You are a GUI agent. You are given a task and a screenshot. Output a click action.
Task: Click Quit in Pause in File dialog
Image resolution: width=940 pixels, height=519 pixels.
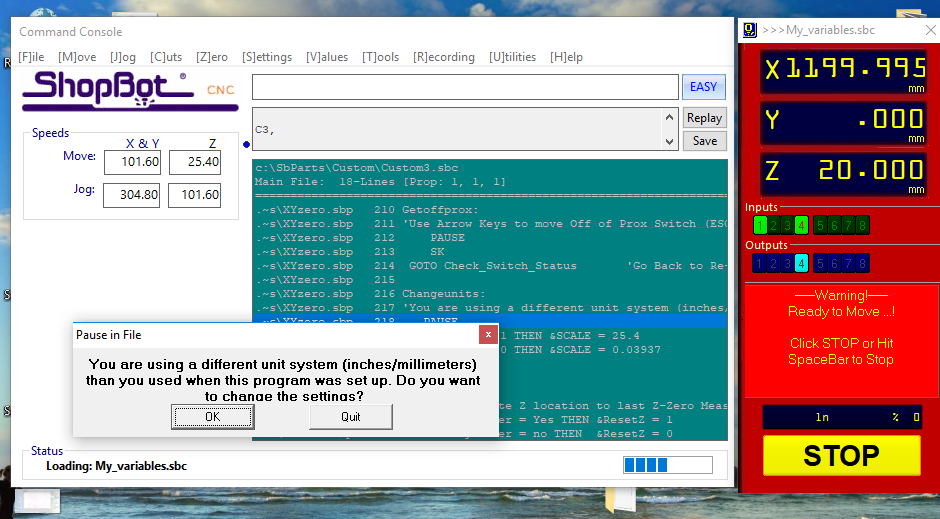pos(351,417)
